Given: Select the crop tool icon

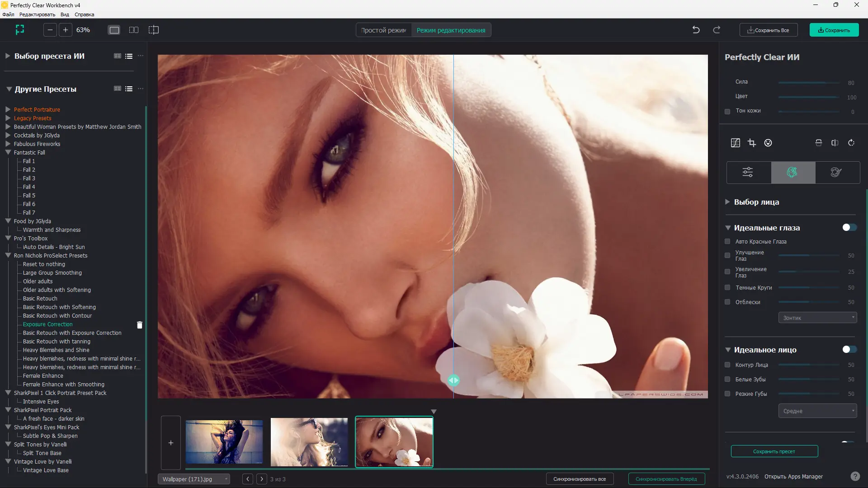Looking at the screenshot, I should point(751,143).
